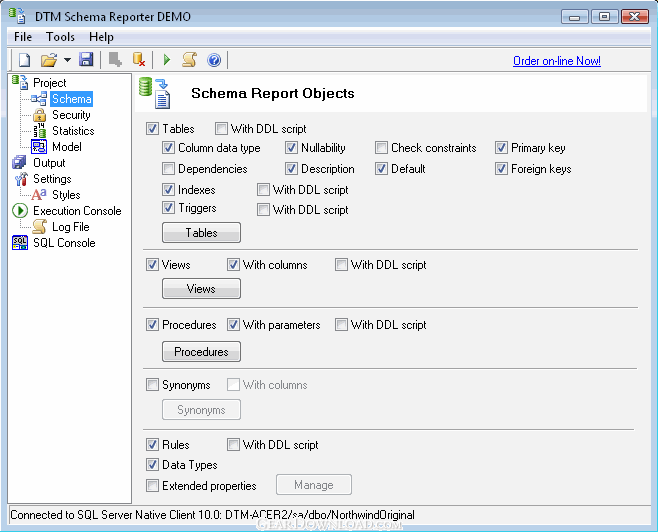Click the Log File scroll icon in tree
The width and height of the screenshot is (658, 532).
(x=39, y=227)
